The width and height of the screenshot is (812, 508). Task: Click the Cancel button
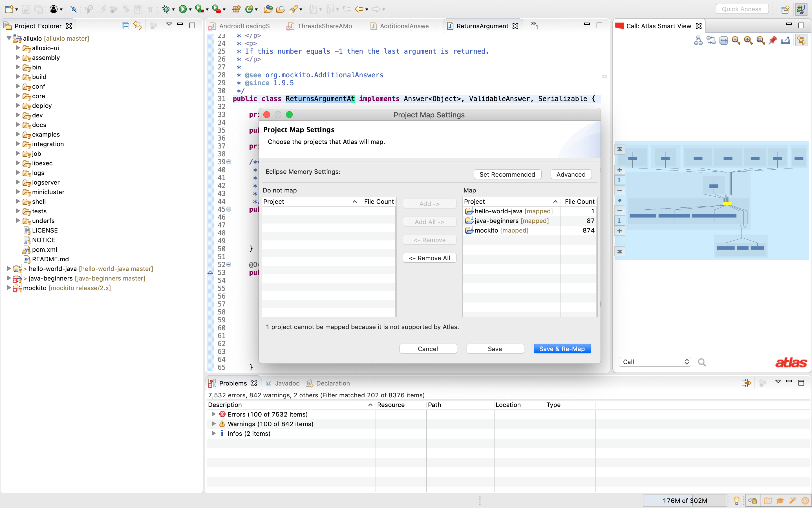tap(428, 349)
